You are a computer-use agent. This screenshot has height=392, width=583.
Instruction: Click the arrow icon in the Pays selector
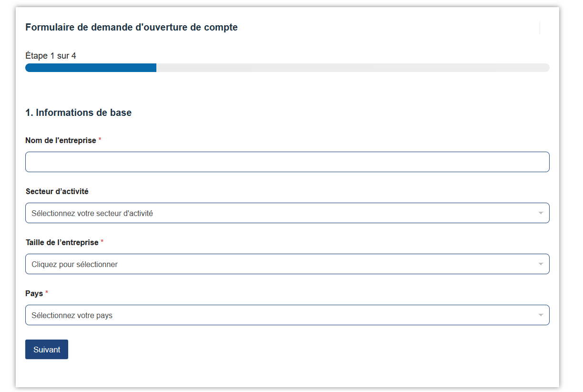tap(541, 315)
